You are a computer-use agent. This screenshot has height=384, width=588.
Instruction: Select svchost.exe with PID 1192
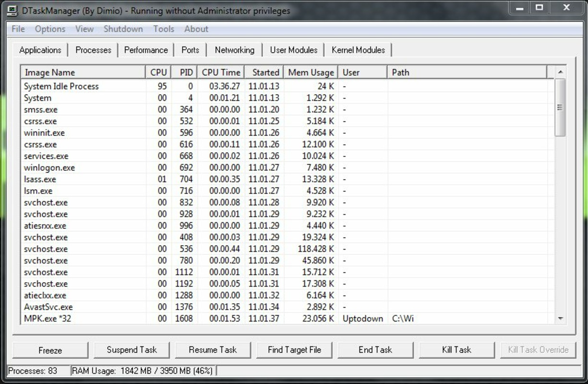pos(287,284)
